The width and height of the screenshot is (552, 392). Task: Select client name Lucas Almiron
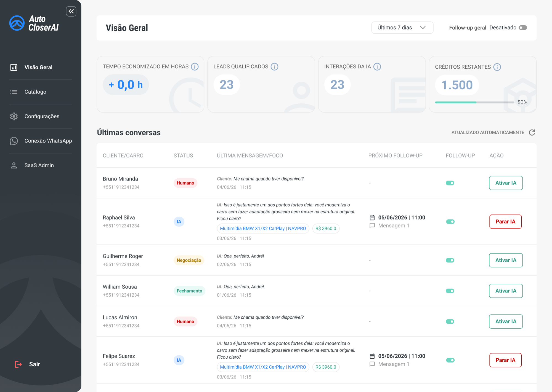click(x=120, y=317)
